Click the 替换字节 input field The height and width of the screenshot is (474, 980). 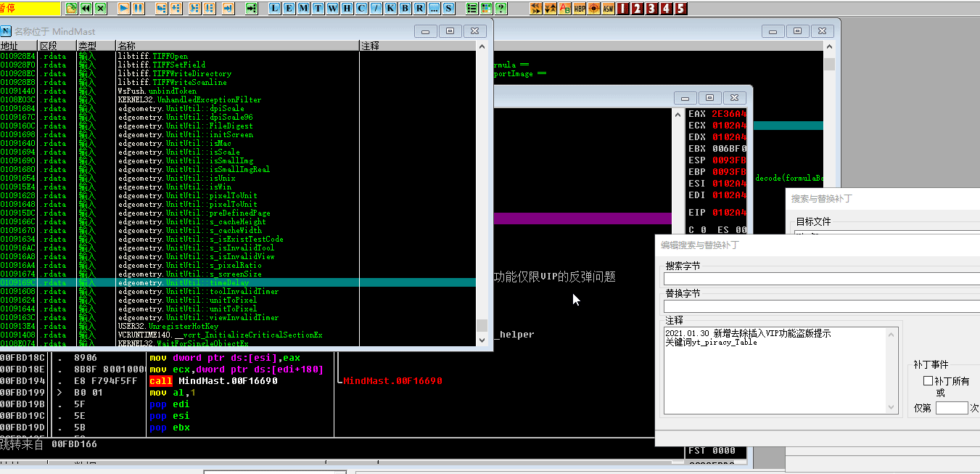pyautogui.click(x=822, y=306)
